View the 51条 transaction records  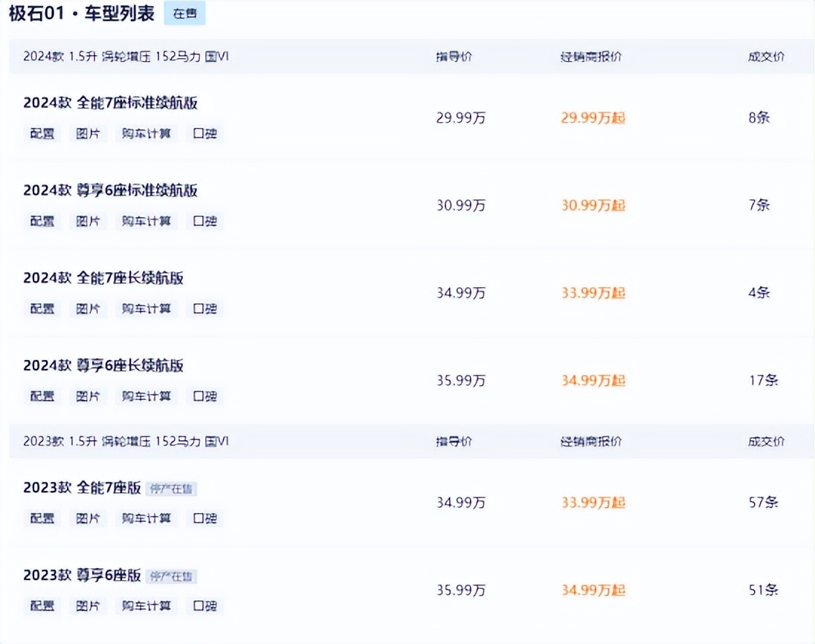coord(763,590)
